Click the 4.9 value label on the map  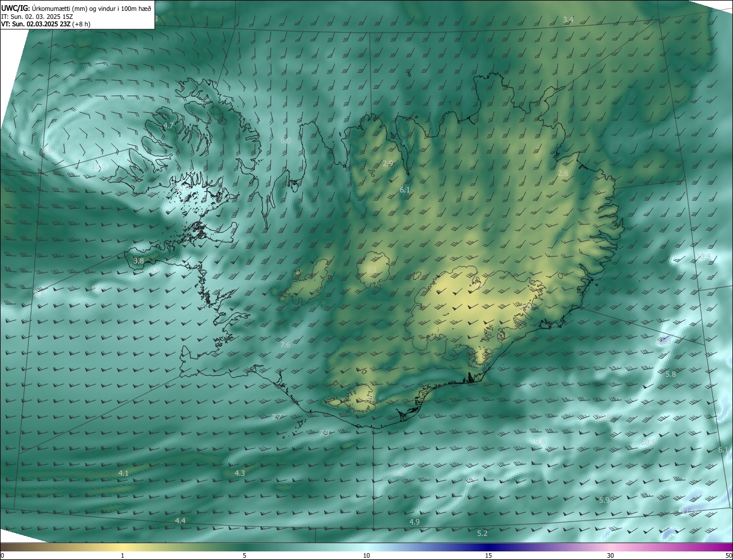(415, 522)
